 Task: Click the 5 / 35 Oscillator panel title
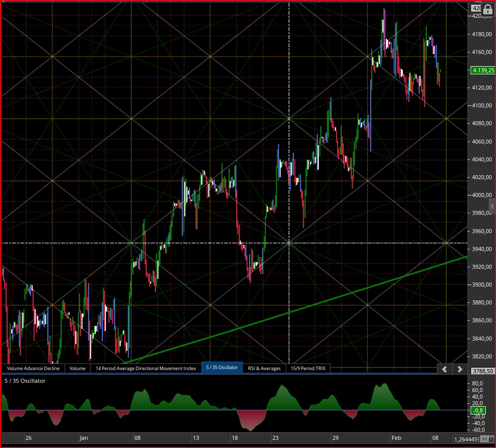click(25, 381)
